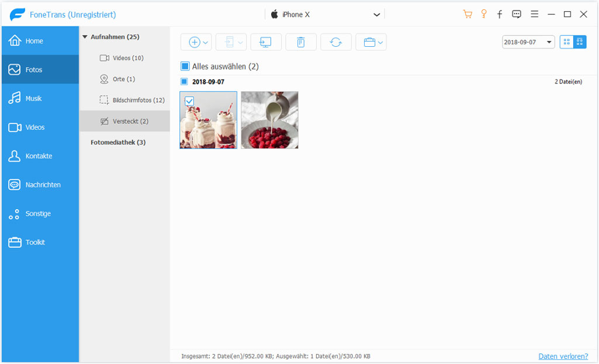Click the Daten verloren? link

point(563,356)
